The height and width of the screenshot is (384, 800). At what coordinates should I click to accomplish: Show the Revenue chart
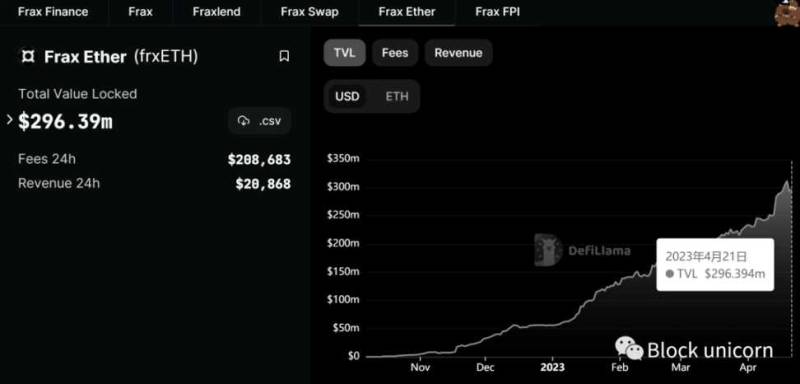458,53
